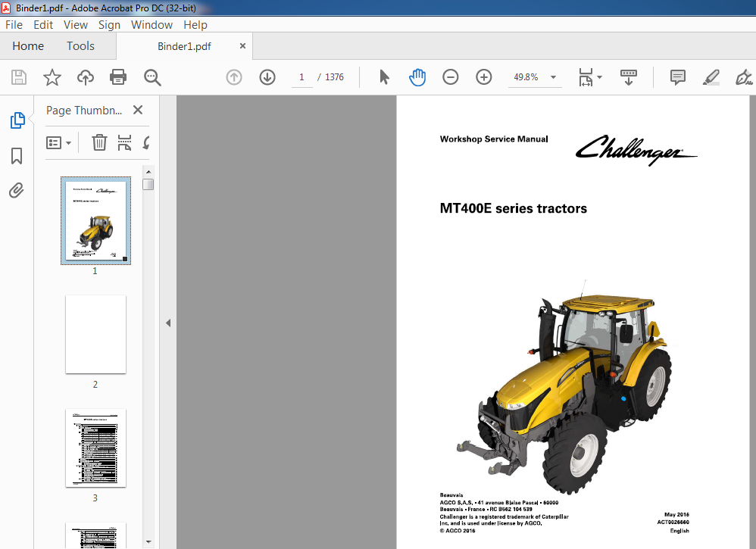The height and width of the screenshot is (549, 756).
Task: Go to next page arrow
Action: pyautogui.click(x=267, y=77)
